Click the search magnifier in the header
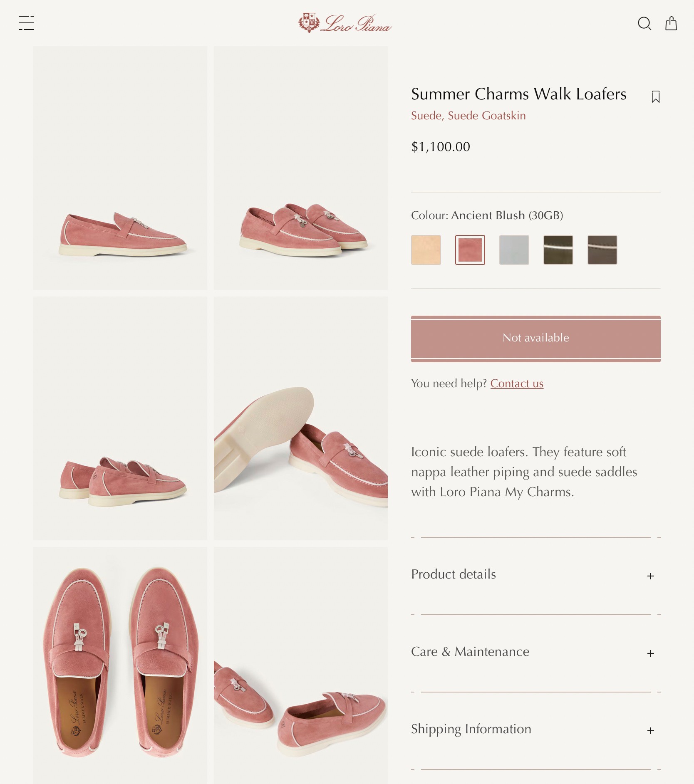694x784 pixels. coord(645,24)
